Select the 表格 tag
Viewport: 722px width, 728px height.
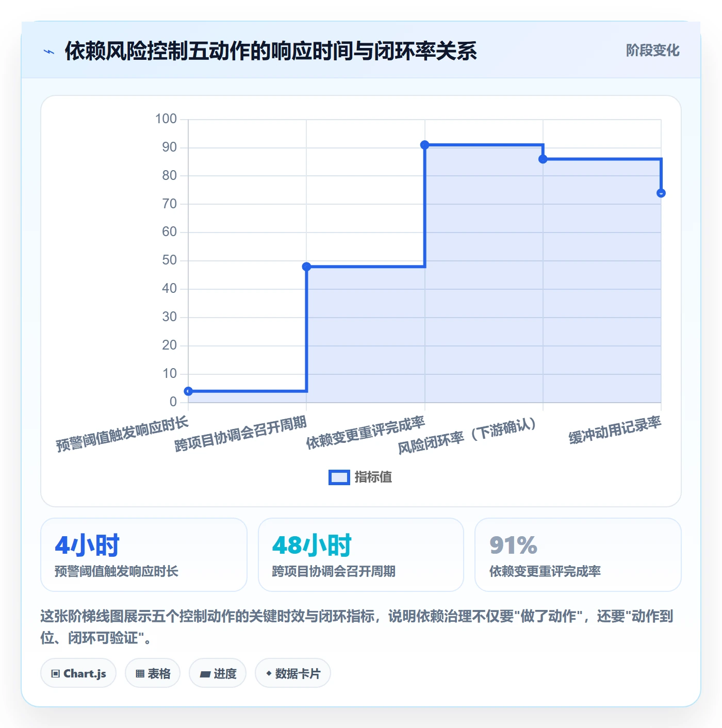153,673
